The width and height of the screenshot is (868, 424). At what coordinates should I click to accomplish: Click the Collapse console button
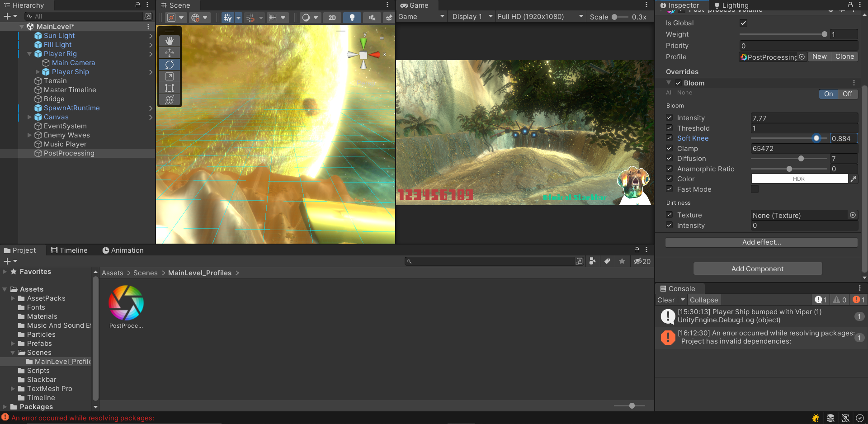click(704, 300)
